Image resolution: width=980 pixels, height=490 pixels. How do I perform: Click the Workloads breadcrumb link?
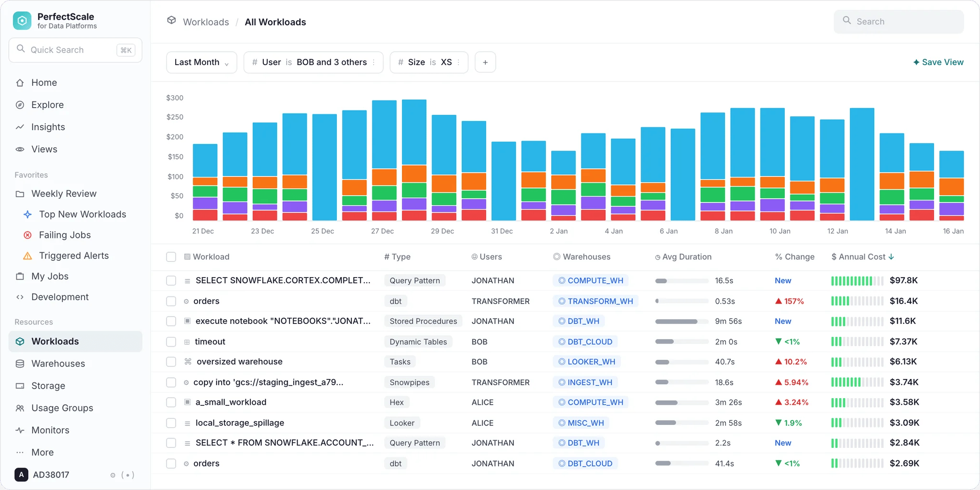(x=206, y=22)
